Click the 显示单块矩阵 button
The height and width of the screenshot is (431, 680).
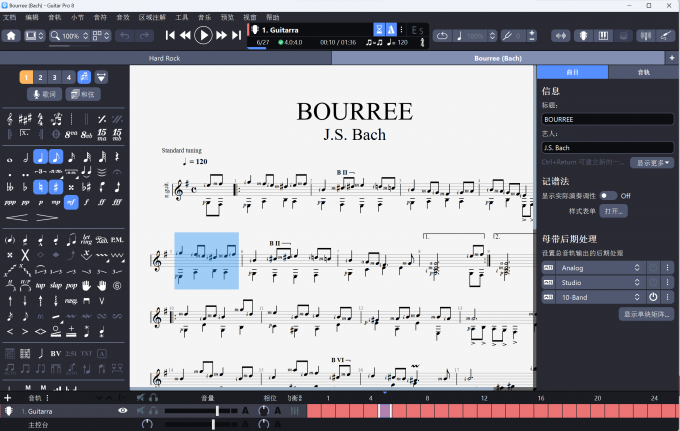tap(645, 314)
